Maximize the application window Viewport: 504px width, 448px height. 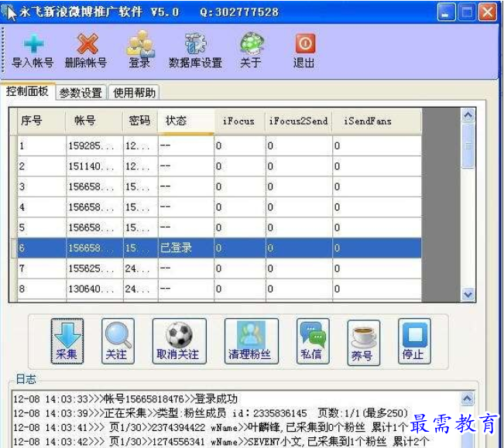coord(467,12)
